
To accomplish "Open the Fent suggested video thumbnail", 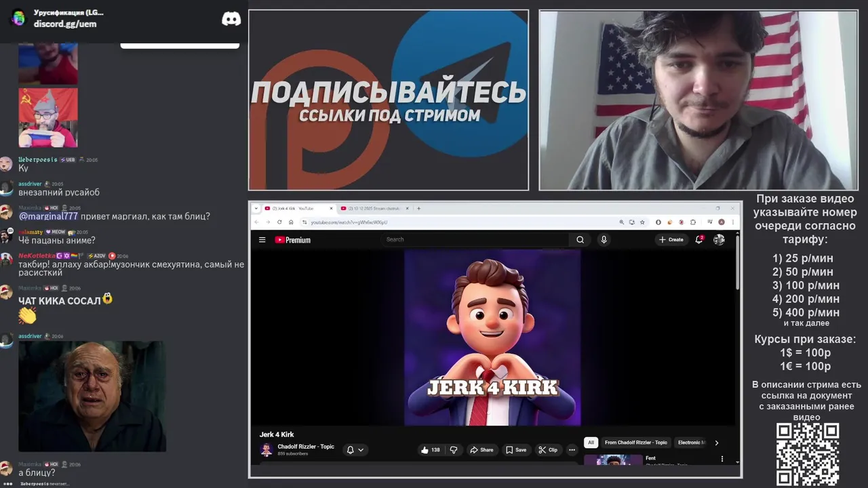I will pos(613,460).
